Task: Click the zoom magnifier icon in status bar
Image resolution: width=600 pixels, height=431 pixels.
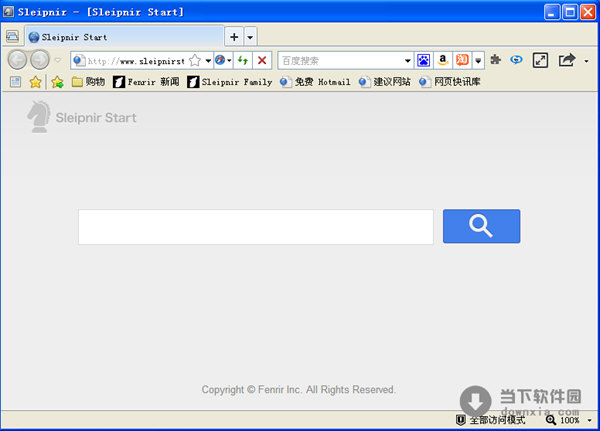Action: 551,420
